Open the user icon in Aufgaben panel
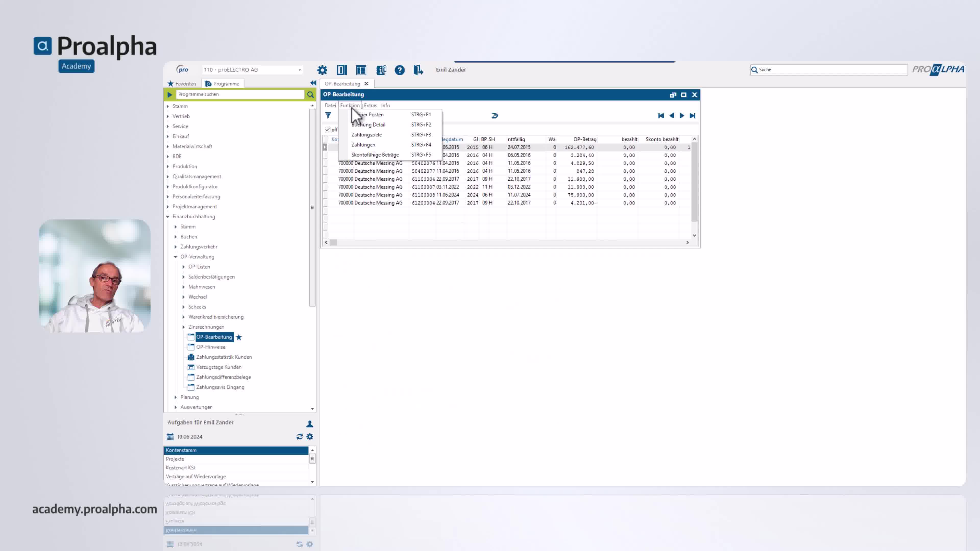Screen dimensions: 980x551 [x=310, y=424]
